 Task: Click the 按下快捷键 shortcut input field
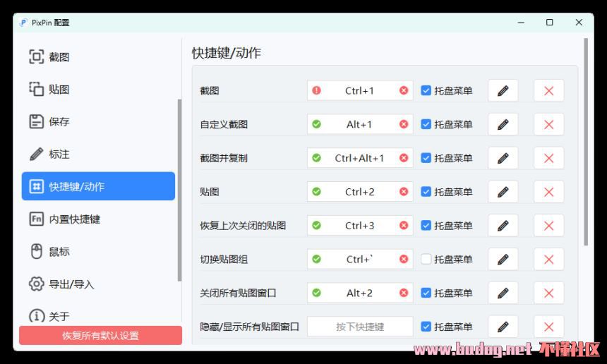tap(360, 327)
